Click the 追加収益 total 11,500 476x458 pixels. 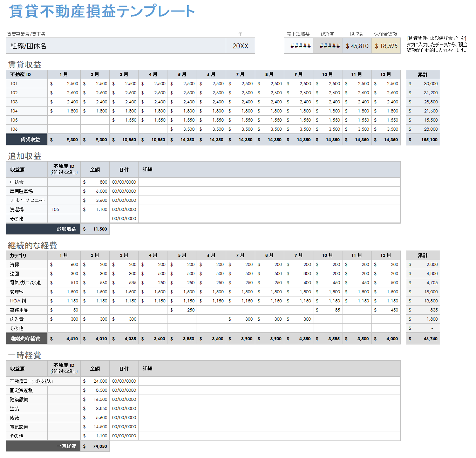95,229
